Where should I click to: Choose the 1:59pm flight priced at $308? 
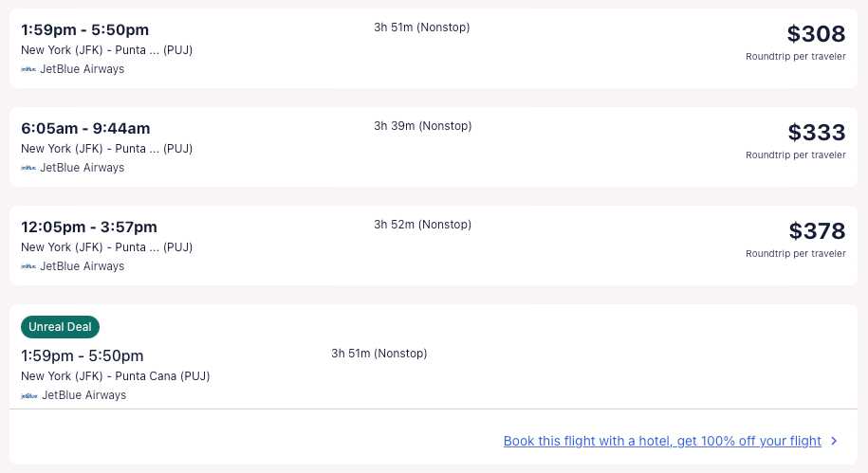pos(85,29)
